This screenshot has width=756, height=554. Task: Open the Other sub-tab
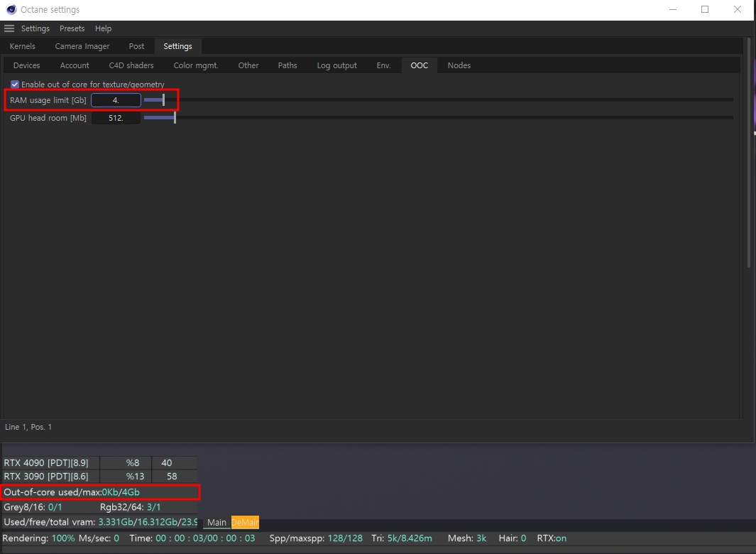pos(248,65)
